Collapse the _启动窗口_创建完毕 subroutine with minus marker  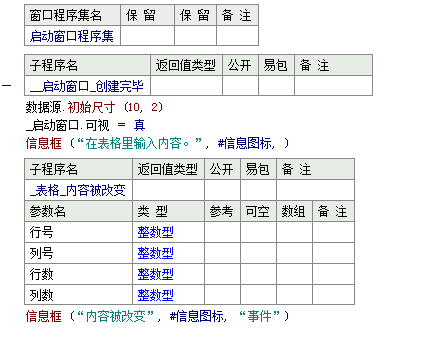(6, 86)
